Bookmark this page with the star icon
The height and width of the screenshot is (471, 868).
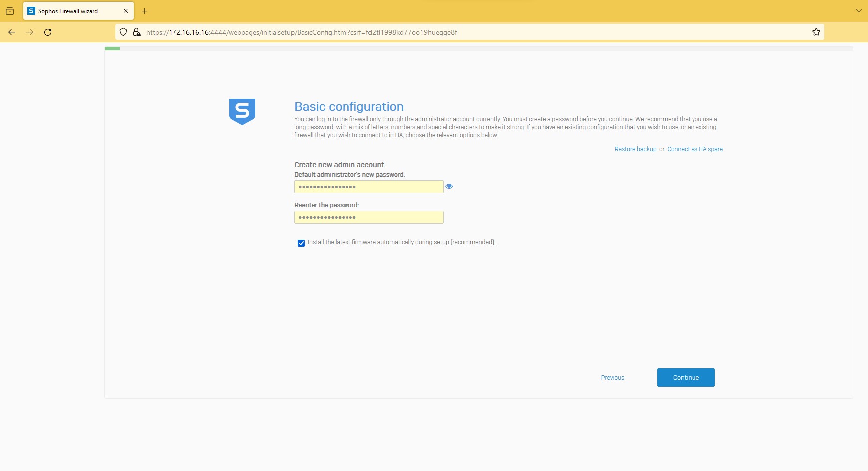coord(816,32)
